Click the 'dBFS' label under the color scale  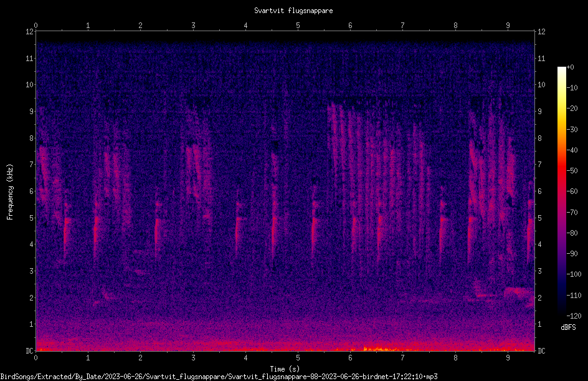tap(569, 327)
